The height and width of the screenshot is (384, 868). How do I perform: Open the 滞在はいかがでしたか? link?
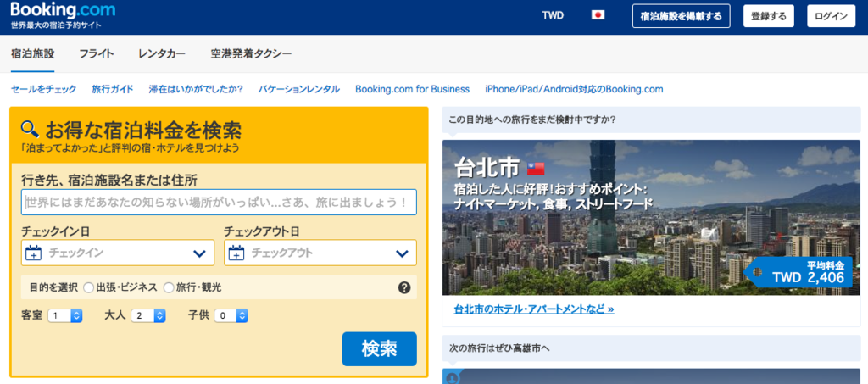click(x=196, y=89)
